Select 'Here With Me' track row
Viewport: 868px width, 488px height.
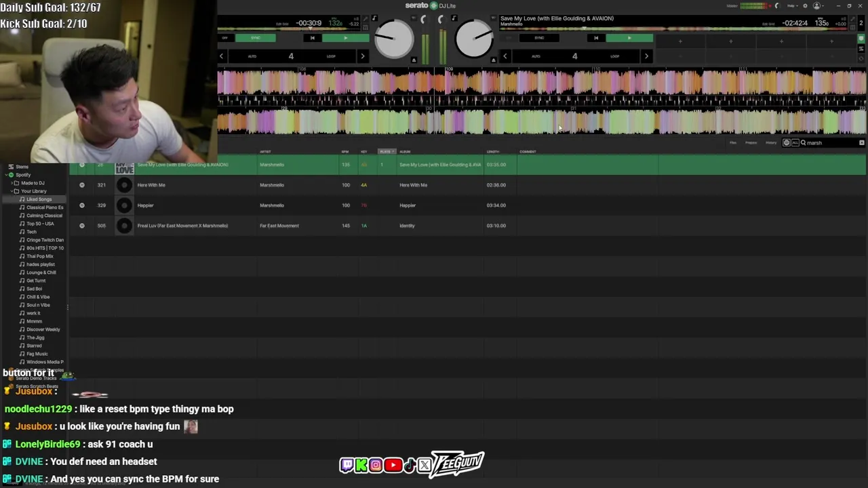[x=468, y=185]
